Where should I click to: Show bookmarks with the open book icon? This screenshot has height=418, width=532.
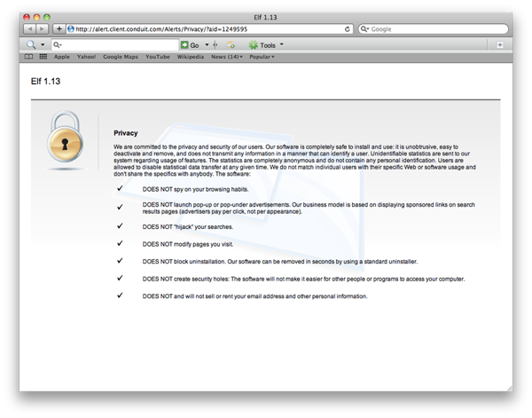tap(29, 57)
